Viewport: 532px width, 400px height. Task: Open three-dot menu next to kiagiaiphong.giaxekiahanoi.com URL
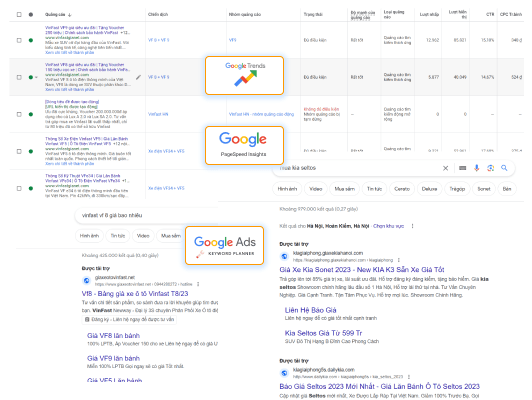(x=399, y=260)
